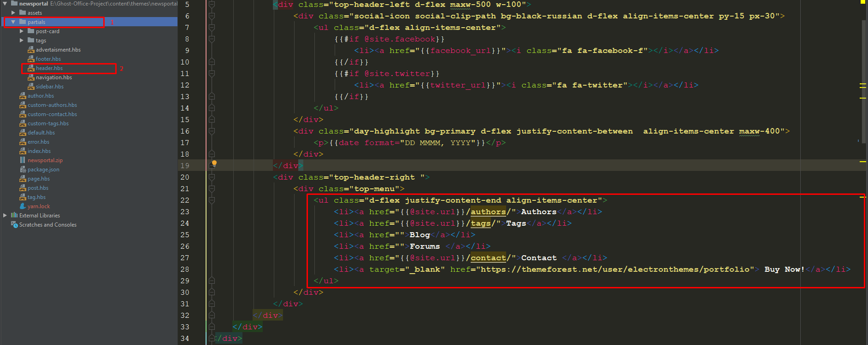Expand the External Libraries node arrow
This screenshot has width=868, height=345.
[5, 216]
